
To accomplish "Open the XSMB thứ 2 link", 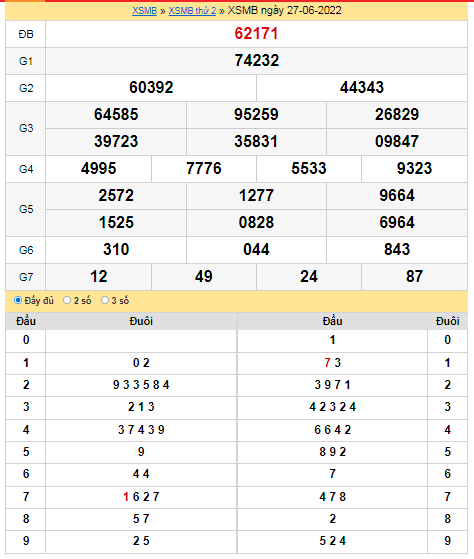I will tap(192, 11).
